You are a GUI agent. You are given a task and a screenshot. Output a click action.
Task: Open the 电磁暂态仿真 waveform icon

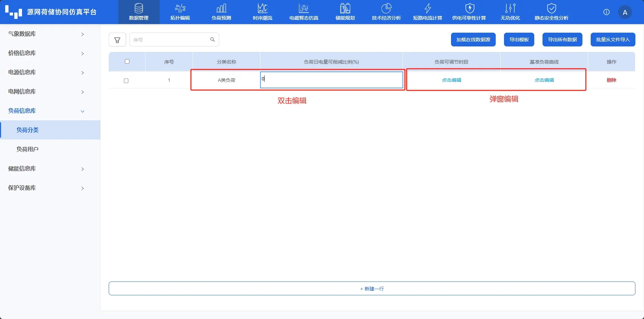[304, 8]
